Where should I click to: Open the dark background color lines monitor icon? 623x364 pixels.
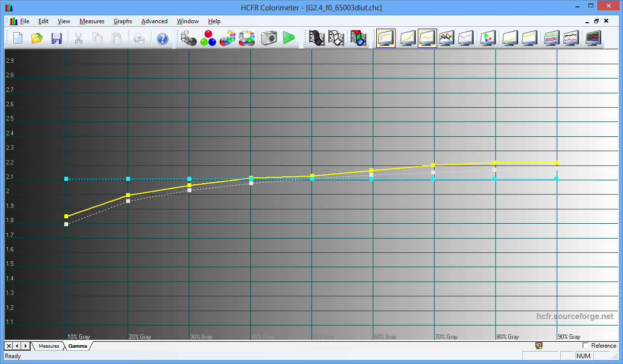click(593, 38)
